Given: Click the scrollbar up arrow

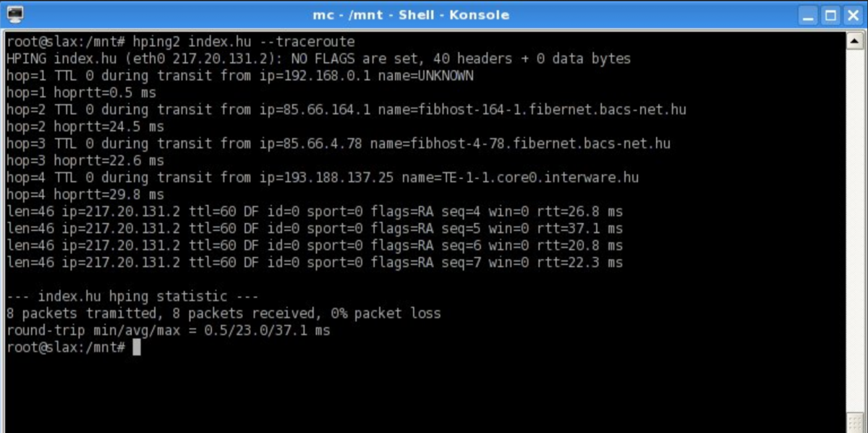Looking at the screenshot, I should click(x=855, y=41).
